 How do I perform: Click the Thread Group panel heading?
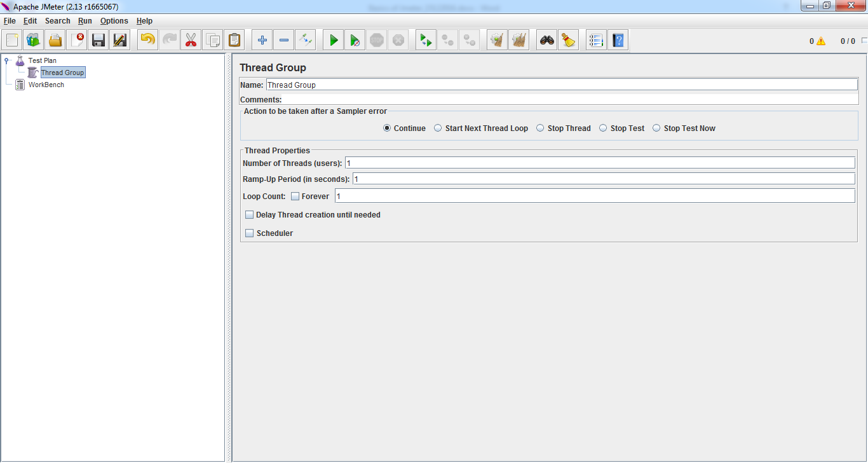point(273,67)
